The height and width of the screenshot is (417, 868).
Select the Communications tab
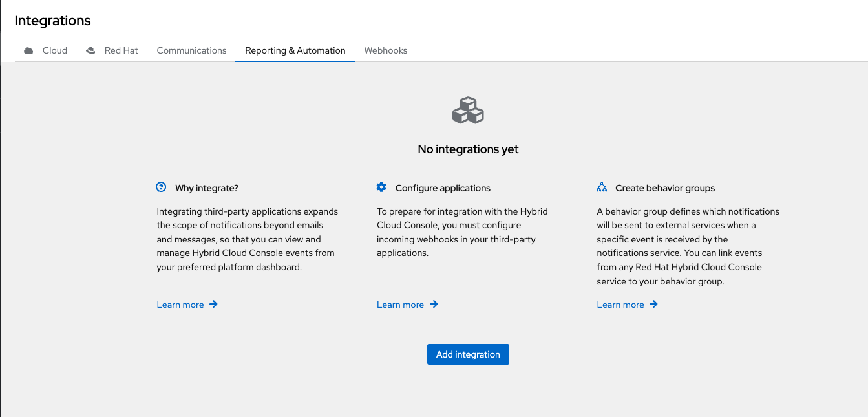[191, 50]
